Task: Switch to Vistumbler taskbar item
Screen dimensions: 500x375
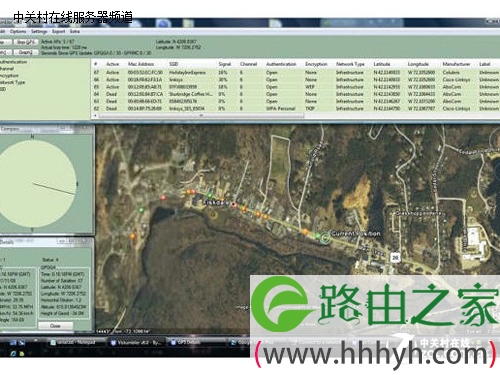Action: (136, 342)
